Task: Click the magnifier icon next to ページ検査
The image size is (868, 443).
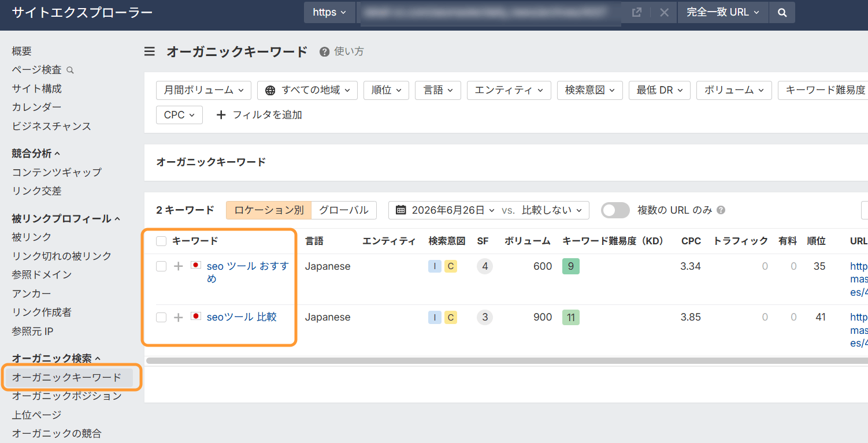Action: pyautogui.click(x=70, y=70)
